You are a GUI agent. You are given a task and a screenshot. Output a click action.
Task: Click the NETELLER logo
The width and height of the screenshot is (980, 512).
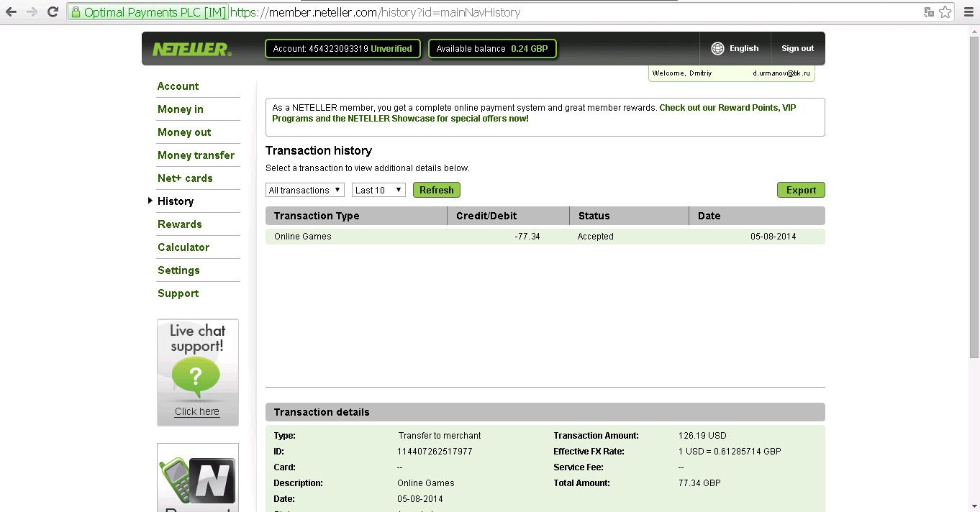click(191, 50)
